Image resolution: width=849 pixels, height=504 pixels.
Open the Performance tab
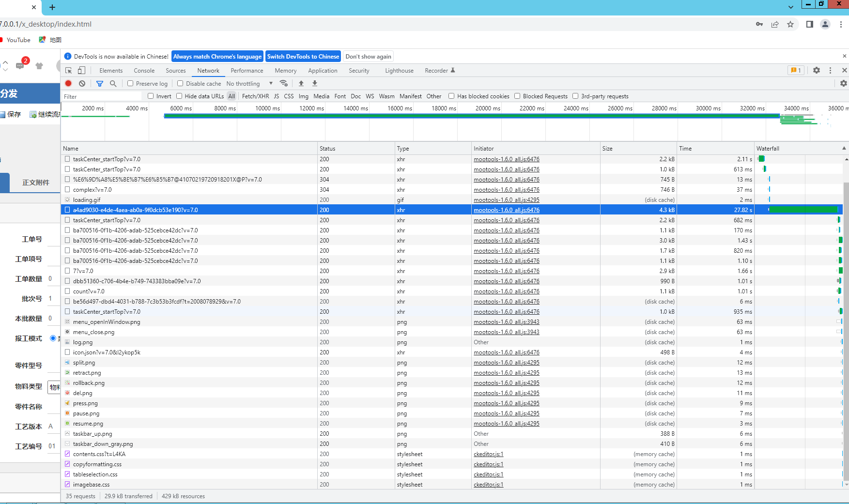click(x=247, y=71)
